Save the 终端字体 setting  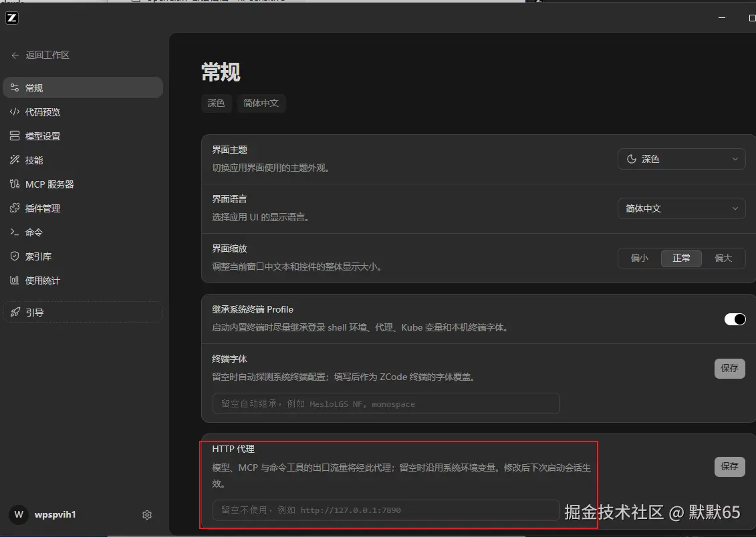tap(729, 369)
